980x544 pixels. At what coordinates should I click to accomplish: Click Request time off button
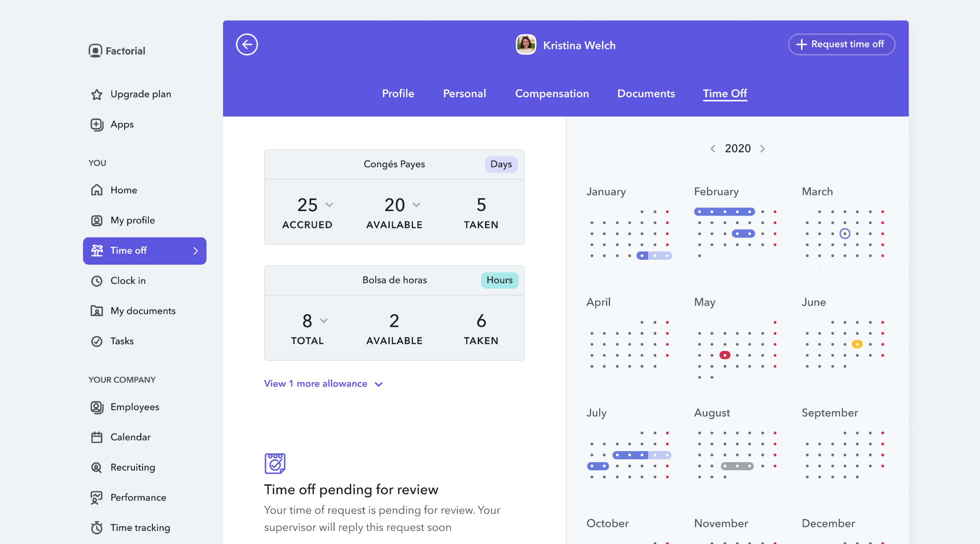click(841, 44)
